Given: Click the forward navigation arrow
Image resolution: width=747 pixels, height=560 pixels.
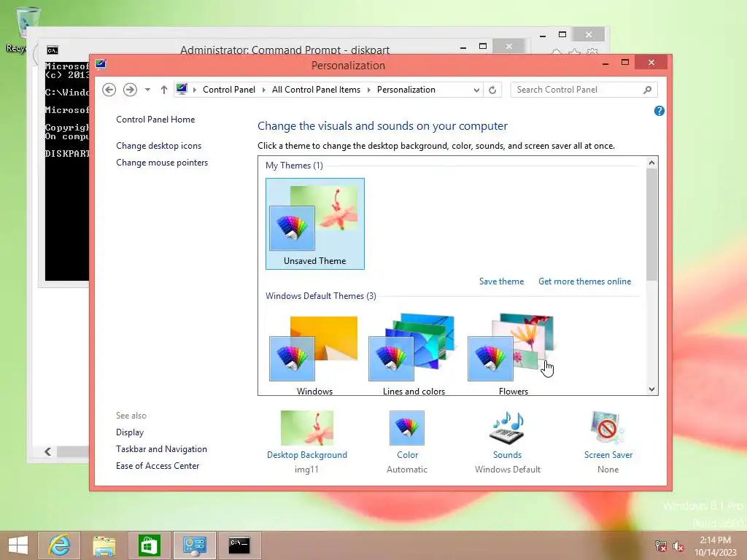Looking at the screenshot, I should point(130,90).
